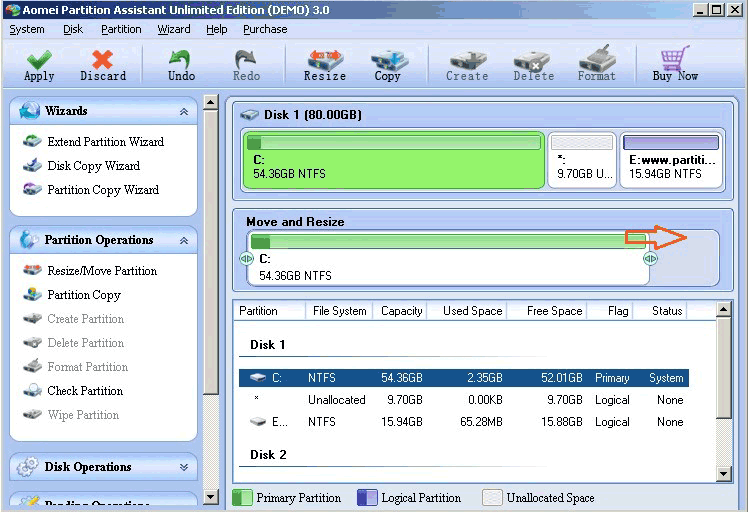Expand the Disk Operations panel
This screenshot has width=748, height=512.
tap(184, 467)
